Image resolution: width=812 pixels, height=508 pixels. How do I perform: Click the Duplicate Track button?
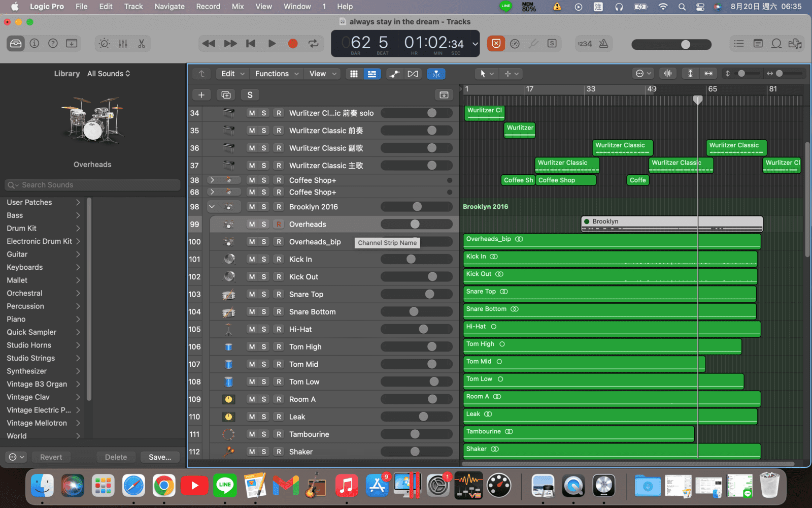pos(226,95)
